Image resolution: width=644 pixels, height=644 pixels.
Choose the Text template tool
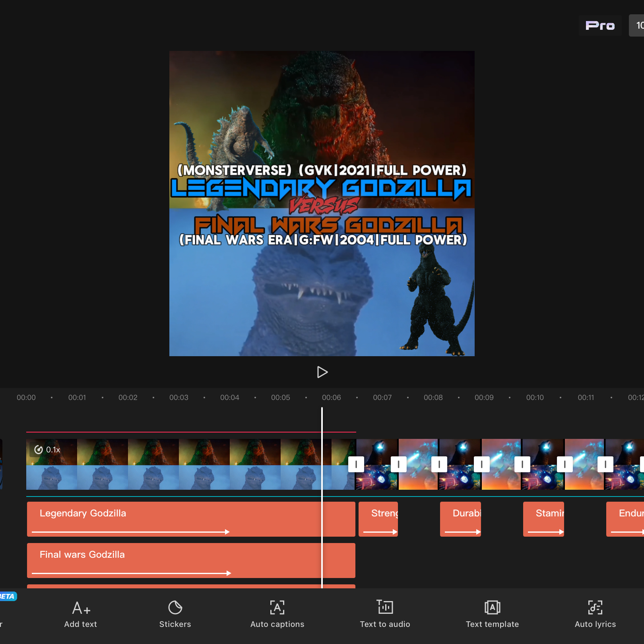[x=492, y=614]
